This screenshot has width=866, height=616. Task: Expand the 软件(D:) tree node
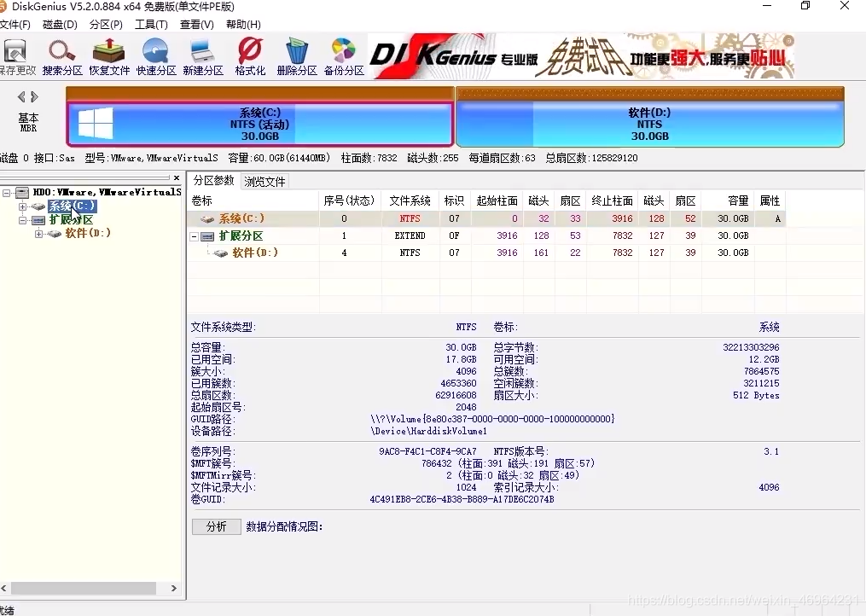click(x=38, y=234)
